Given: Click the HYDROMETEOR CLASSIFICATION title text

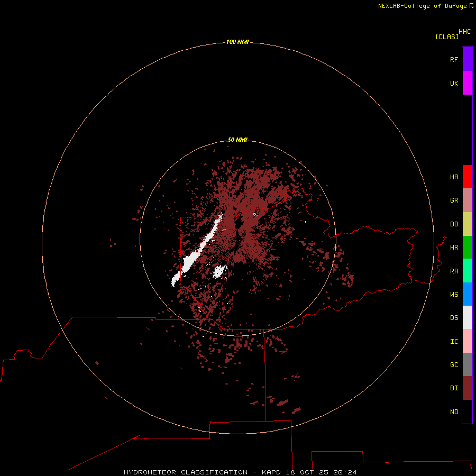Looking at the screenshot, I should point(186,472).
